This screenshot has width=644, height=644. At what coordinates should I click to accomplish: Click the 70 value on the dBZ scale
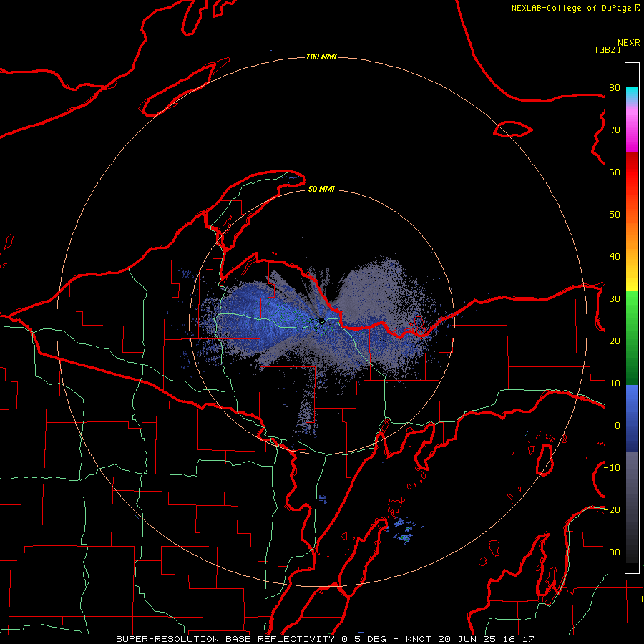(x=615, y=130)
